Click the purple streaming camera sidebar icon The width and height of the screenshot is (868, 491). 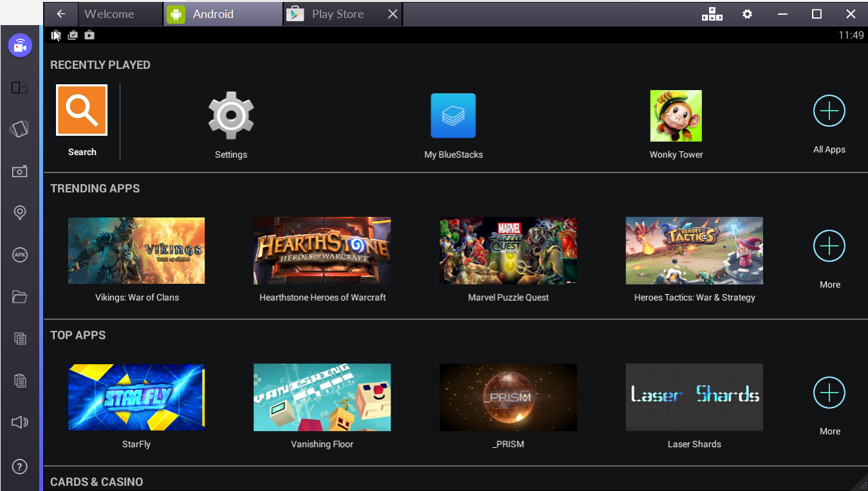[20, 46]
